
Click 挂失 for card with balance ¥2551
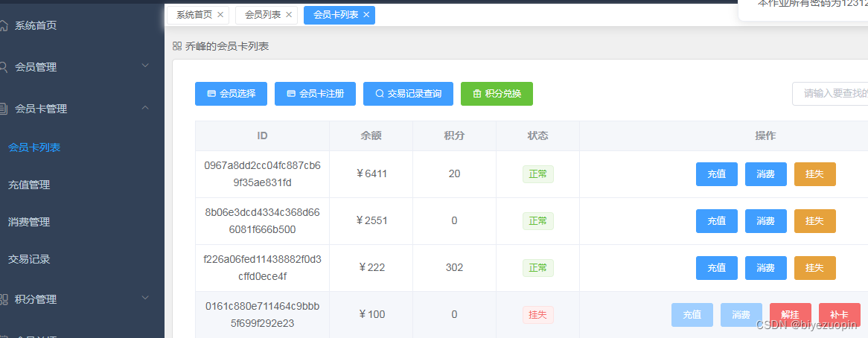tap(815, 221)
